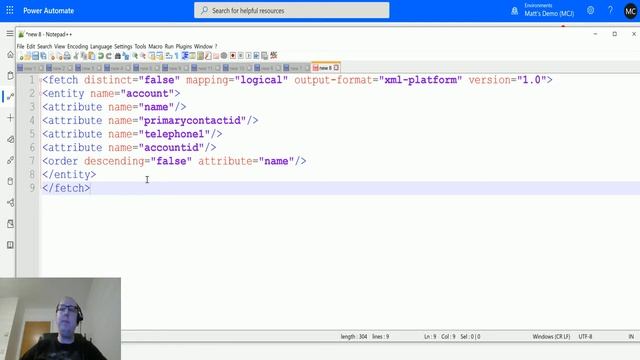Open the Edit menu
Screen dimensions: 640x360
point(31,47)
